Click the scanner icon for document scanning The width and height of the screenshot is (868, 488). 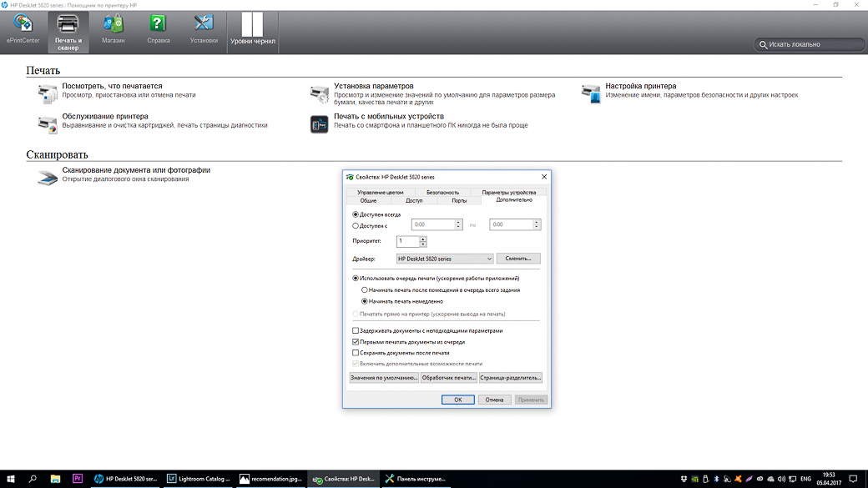tap(48, 177)
